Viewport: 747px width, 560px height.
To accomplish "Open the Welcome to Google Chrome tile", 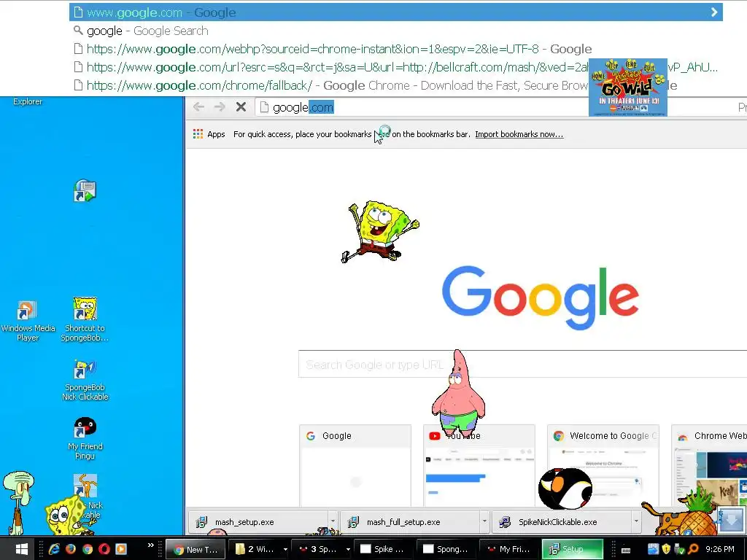I will (x=603, y=466).
